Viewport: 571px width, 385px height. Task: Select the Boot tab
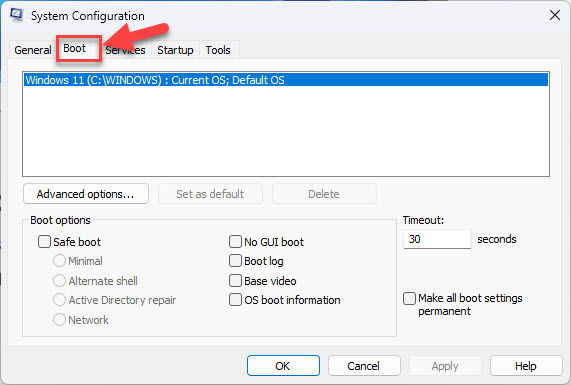[78, 48]
